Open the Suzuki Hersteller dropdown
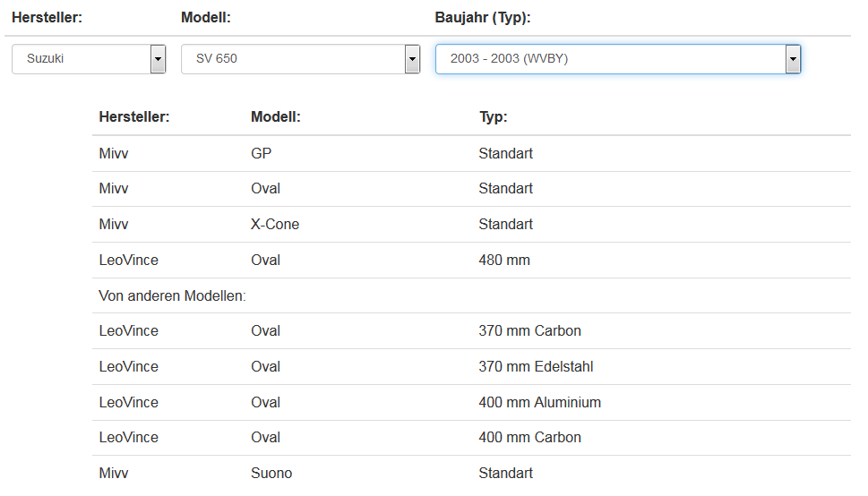Image resolution: width=868 pixels, height=496 pixels. [88, 59]
